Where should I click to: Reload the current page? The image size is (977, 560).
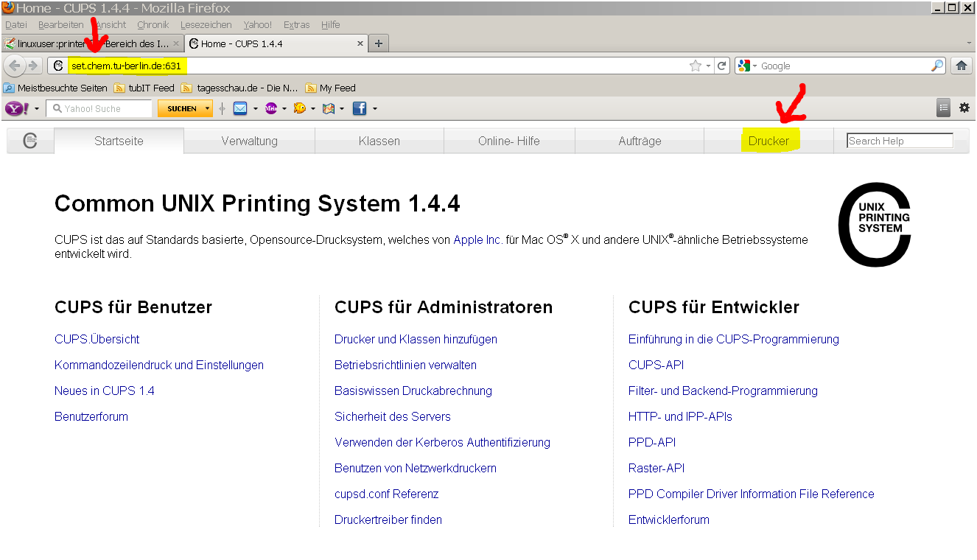tap(722, 66)
